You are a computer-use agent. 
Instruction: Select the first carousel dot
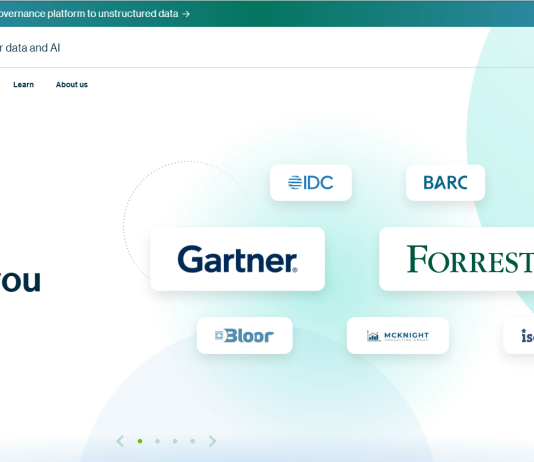pos(140,441)
